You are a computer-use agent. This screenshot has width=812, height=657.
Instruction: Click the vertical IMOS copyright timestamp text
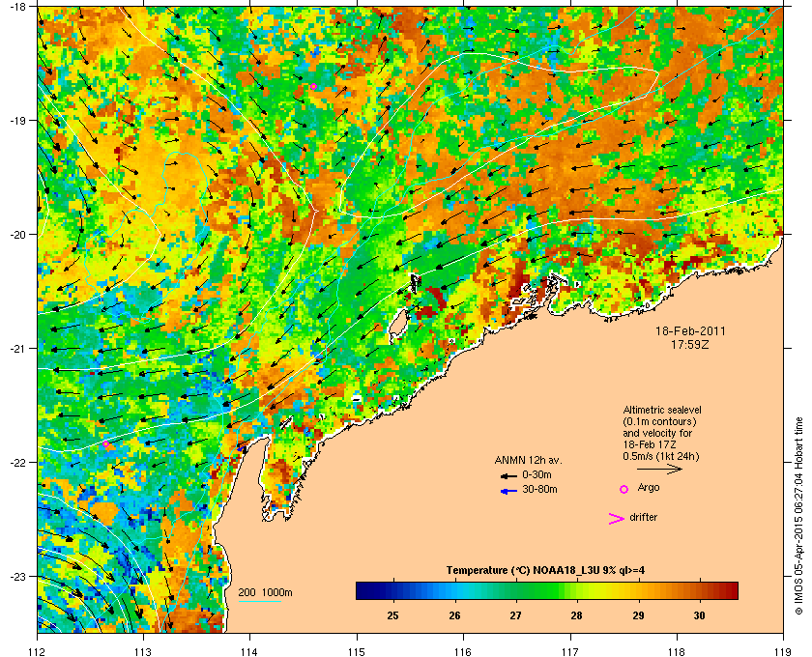point(798,516)
